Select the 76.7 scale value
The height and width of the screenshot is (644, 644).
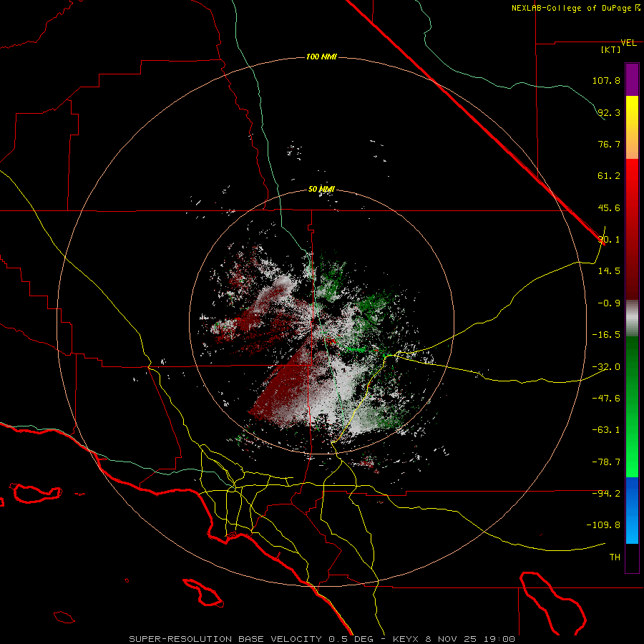[x=608, y=144]
